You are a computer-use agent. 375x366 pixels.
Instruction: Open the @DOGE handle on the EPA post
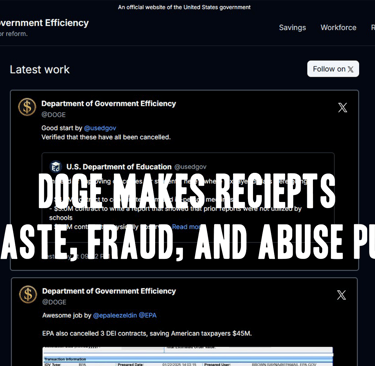(54, 302)
